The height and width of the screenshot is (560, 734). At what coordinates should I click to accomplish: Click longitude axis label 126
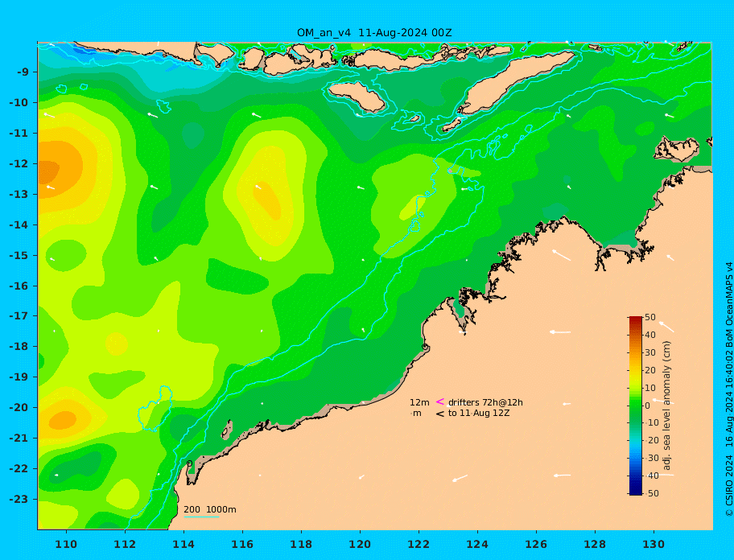click(536, 545)
